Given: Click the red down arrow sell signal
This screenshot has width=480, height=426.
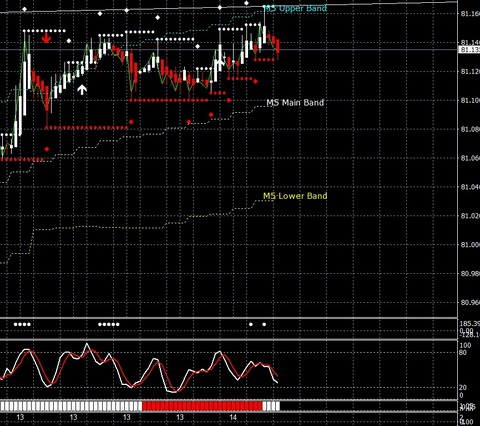Looking at the screenshot, I should tap(46, 38).
